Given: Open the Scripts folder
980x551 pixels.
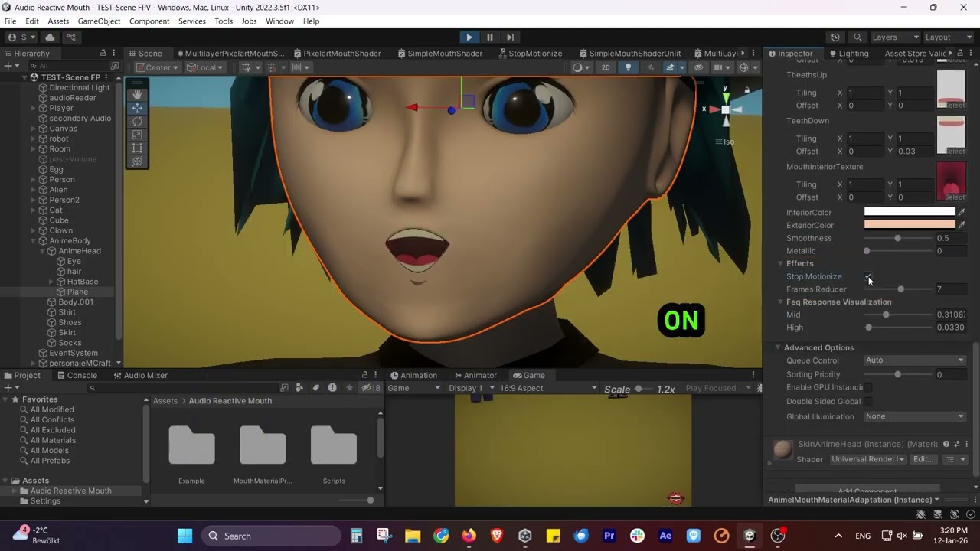Looking at the screenshot, I should click(x=334, y=454).
